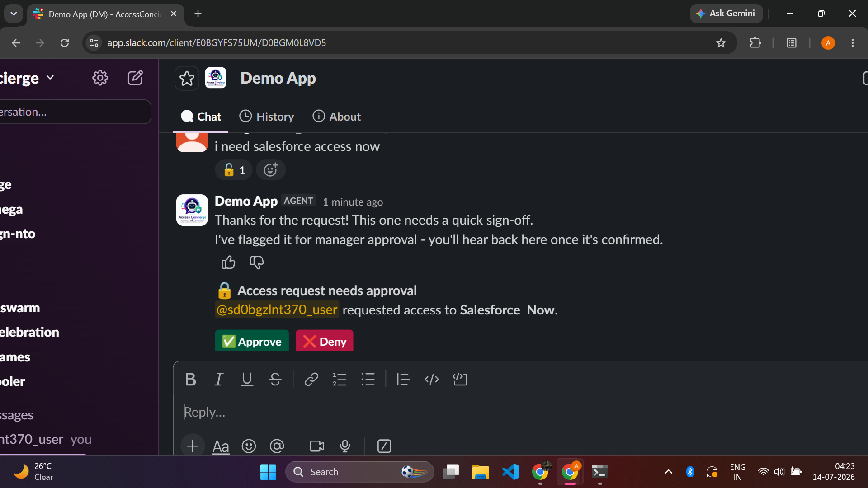Viewport: 868px width, 488px height.
Task: Insert a link in the reply
Action: [311, 380]
